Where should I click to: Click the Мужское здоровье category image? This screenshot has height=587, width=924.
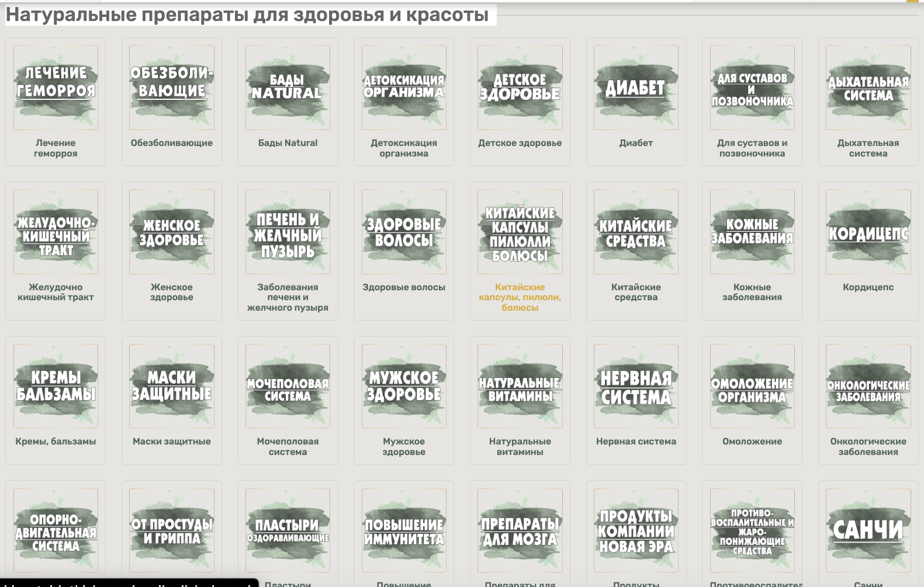404,386
